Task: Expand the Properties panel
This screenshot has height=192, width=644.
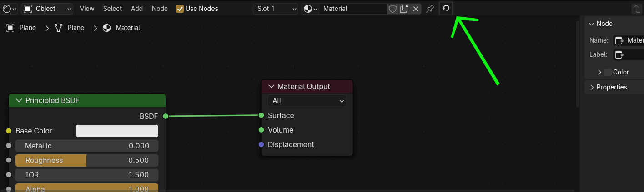Action: point(592,87)
